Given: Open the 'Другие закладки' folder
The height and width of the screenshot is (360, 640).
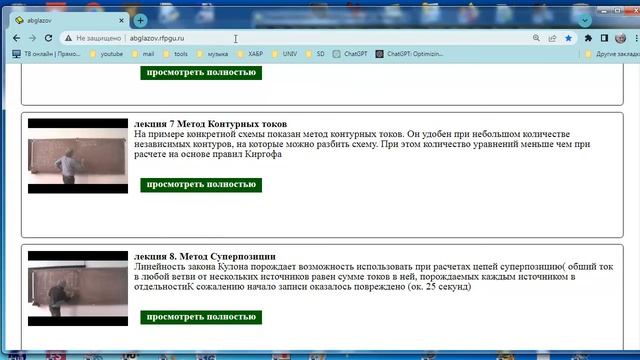Looking at the screenshot, I should (x=612, y=54).
